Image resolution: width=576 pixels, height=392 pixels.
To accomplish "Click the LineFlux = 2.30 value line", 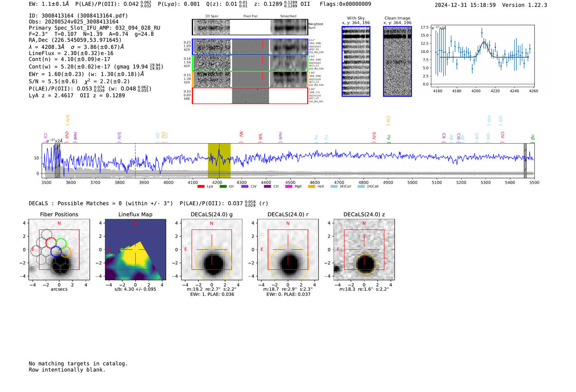I will (71, 53).
